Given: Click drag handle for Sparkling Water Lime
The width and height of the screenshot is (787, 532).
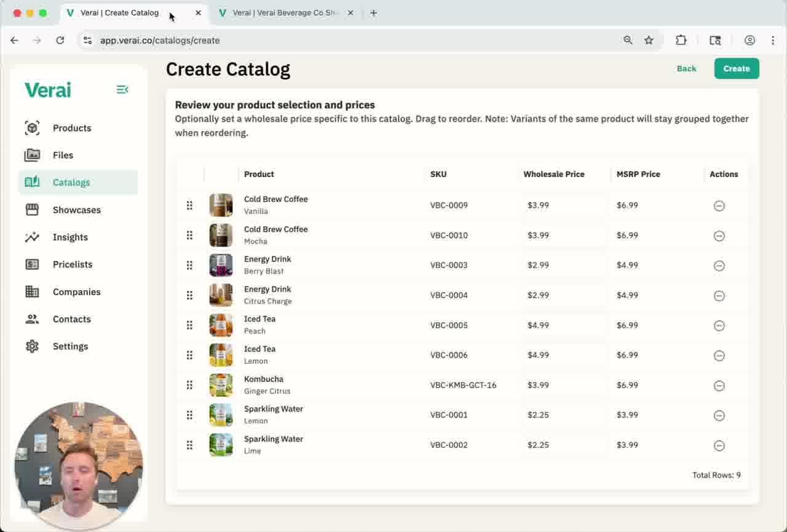Looking at the screenshot, I should pos(189,445).
